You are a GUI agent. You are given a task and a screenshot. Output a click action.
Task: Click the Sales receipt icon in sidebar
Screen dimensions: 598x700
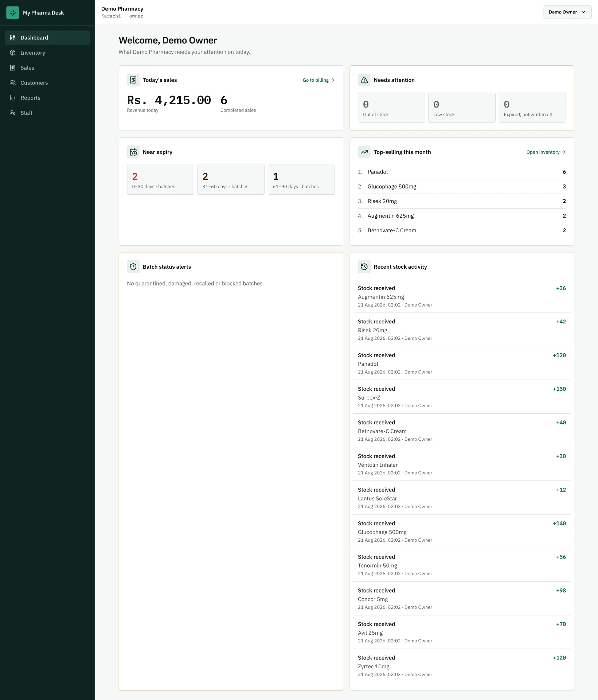[13, 68]
